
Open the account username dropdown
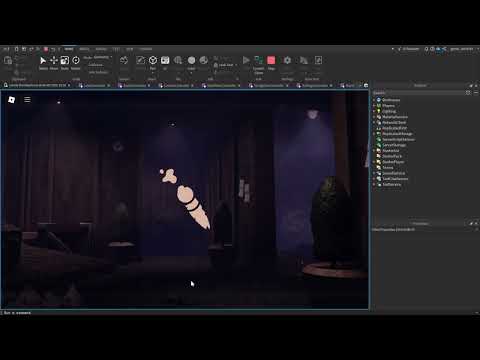click(x=463, y=49)
